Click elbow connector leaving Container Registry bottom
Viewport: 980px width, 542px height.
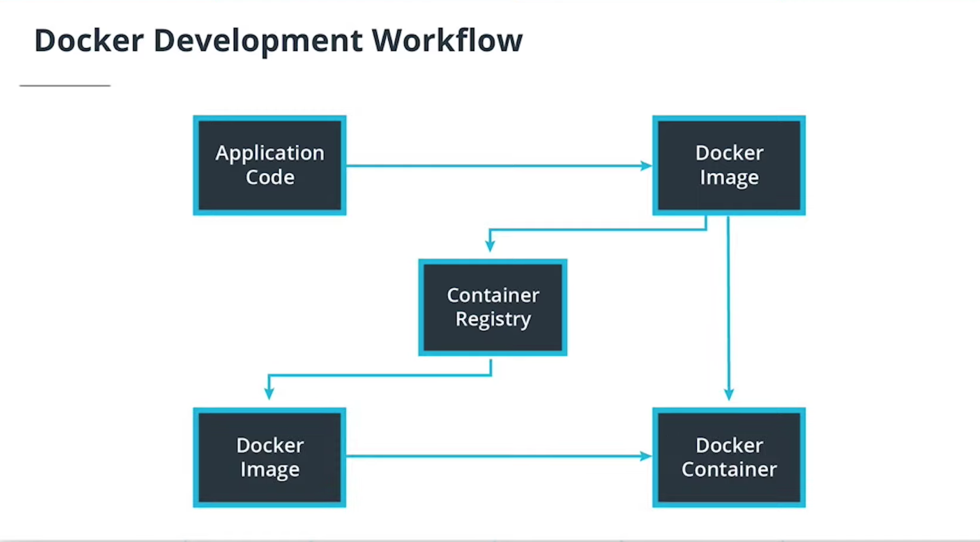[x=380, y=375]
